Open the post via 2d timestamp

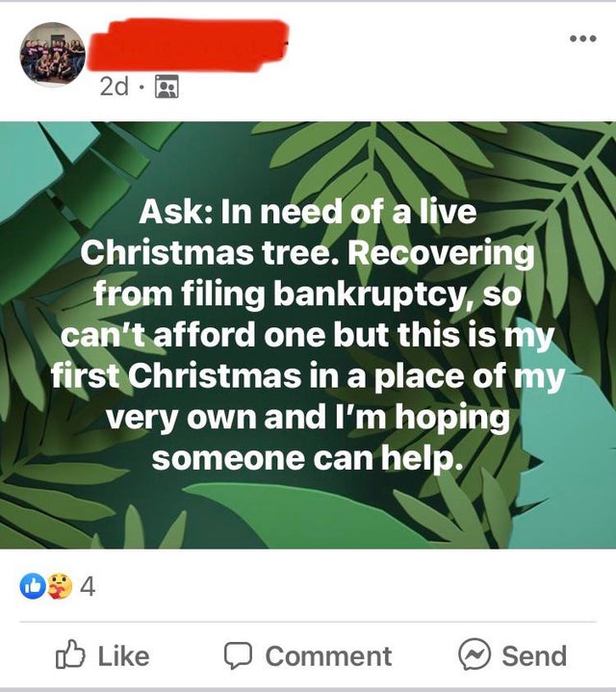click(115, 87)
